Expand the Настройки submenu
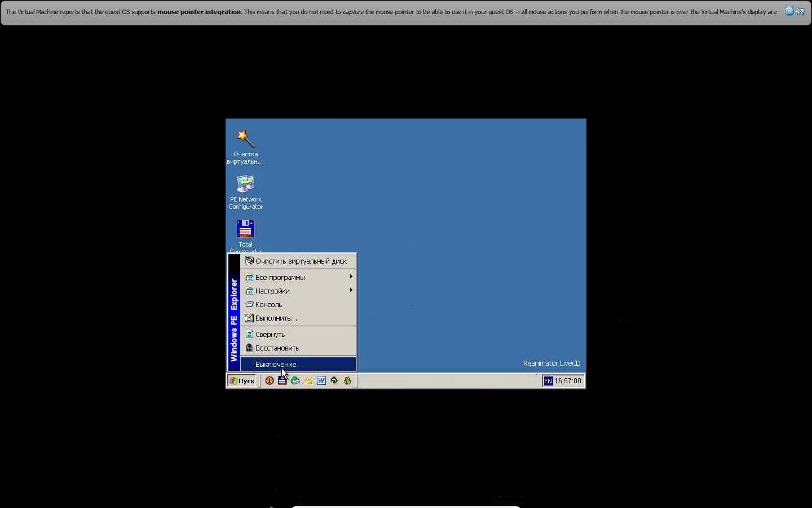Image resolution: width=812 pixels, height=508 pixels. 298,291
